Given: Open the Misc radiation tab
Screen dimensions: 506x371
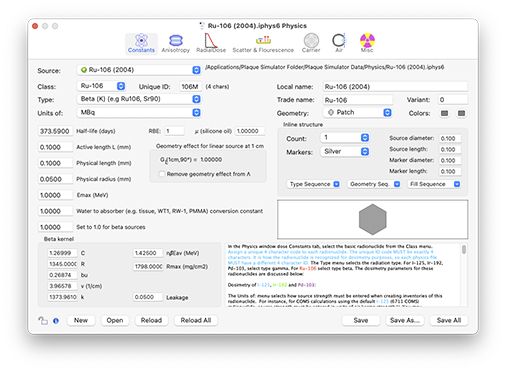Looking at the screenshot, I should point(367,43).
